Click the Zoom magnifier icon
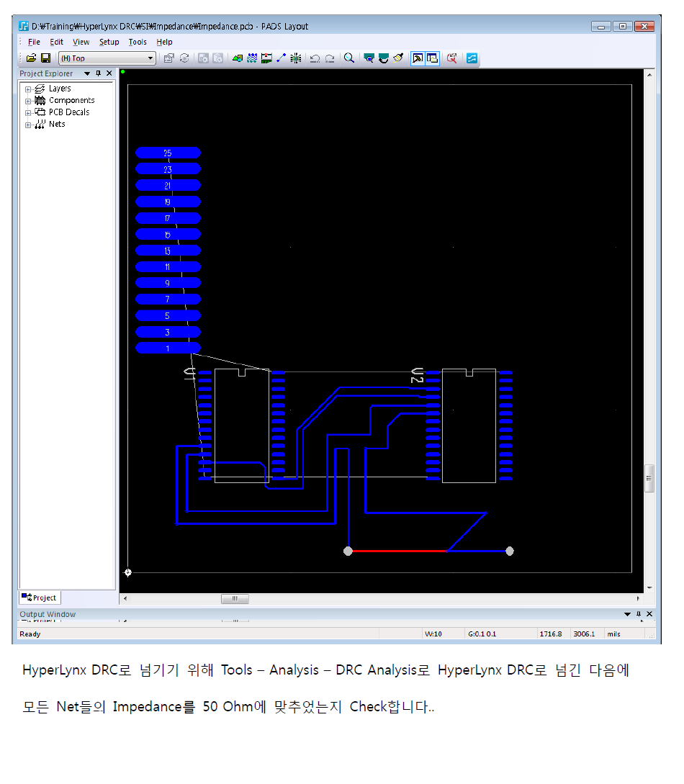The image size is (684, 784). pos(349,58)
